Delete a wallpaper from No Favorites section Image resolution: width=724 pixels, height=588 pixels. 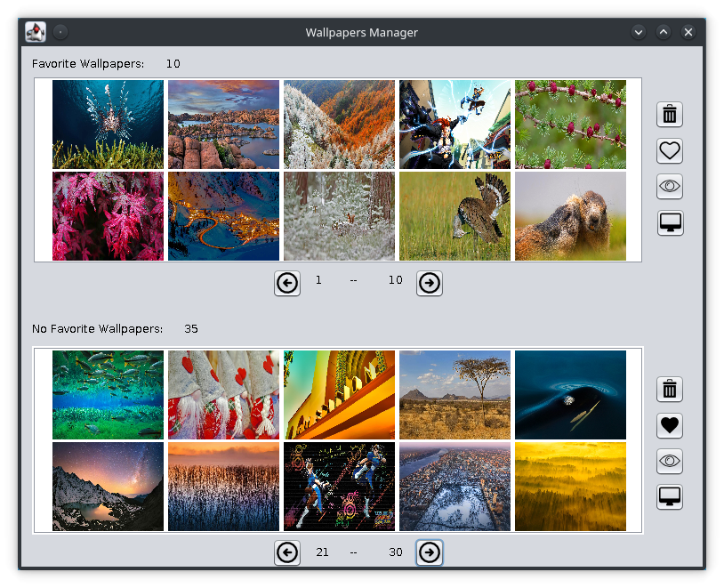[x=670, y=389]
